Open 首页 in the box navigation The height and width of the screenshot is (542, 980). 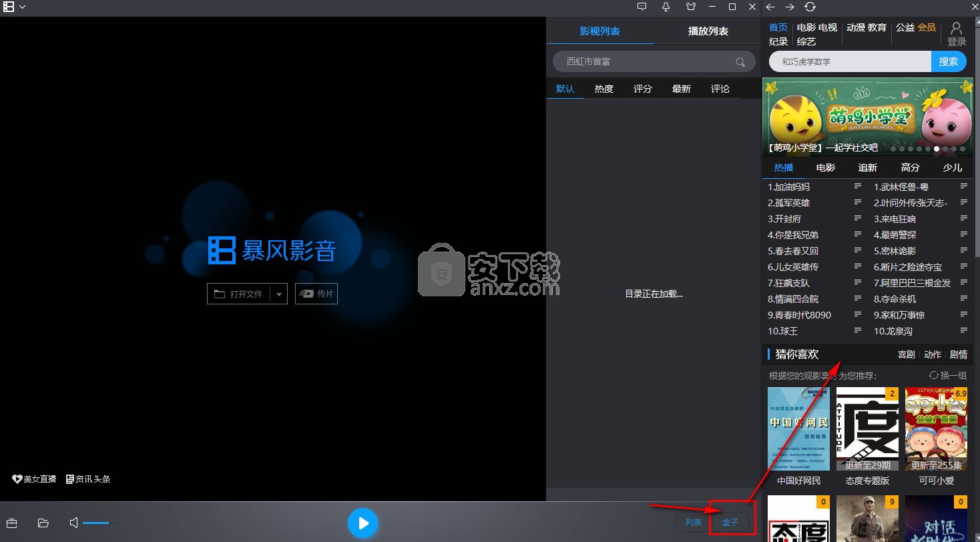778,27
